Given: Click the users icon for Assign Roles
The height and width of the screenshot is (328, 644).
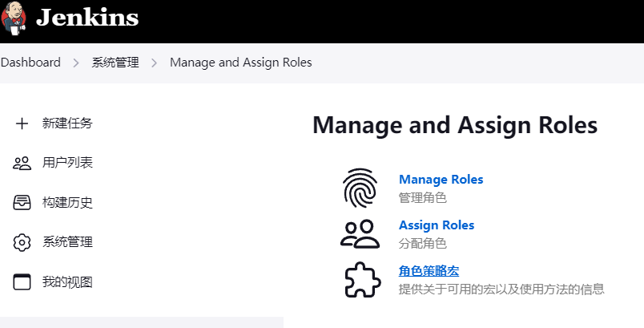Looking at the screenshot, I should coord(360,234).
